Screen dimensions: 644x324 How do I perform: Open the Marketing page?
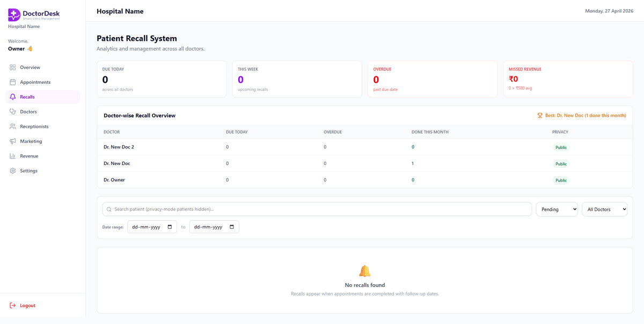pos(43,141)
